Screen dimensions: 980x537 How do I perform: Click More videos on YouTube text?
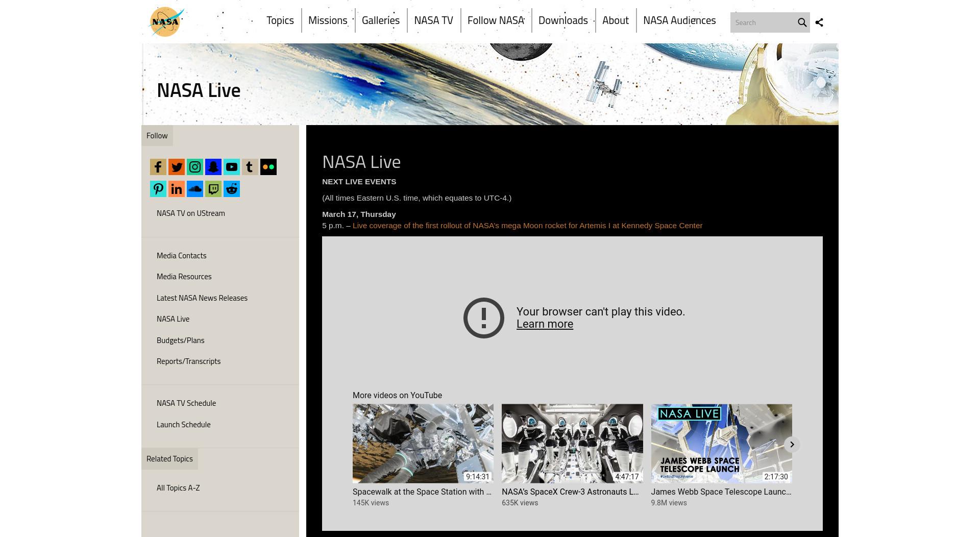[x=397, y=396]
